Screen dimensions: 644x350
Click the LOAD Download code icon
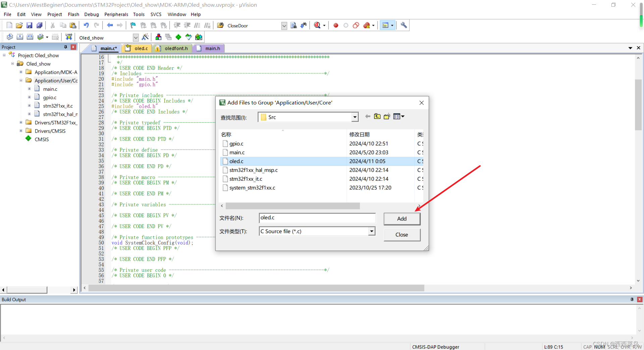68,37
